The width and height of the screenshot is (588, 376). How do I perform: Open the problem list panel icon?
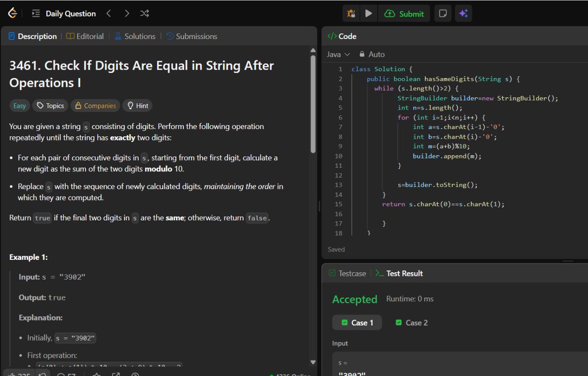point(36,14)
